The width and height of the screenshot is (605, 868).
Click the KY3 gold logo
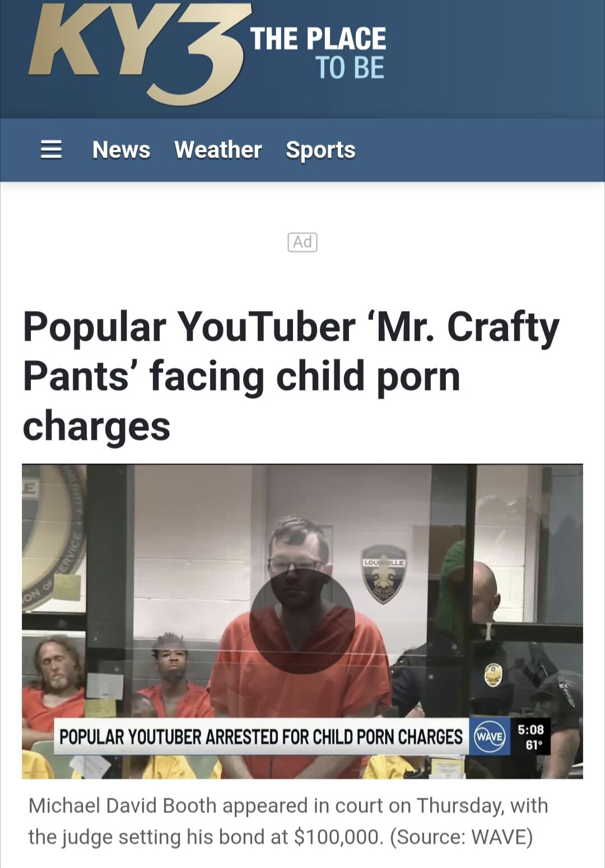coord(137,54)
